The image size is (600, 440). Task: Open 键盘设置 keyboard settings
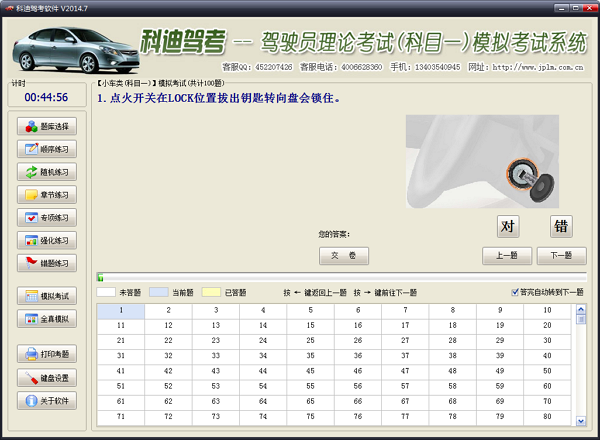point(47,378)
